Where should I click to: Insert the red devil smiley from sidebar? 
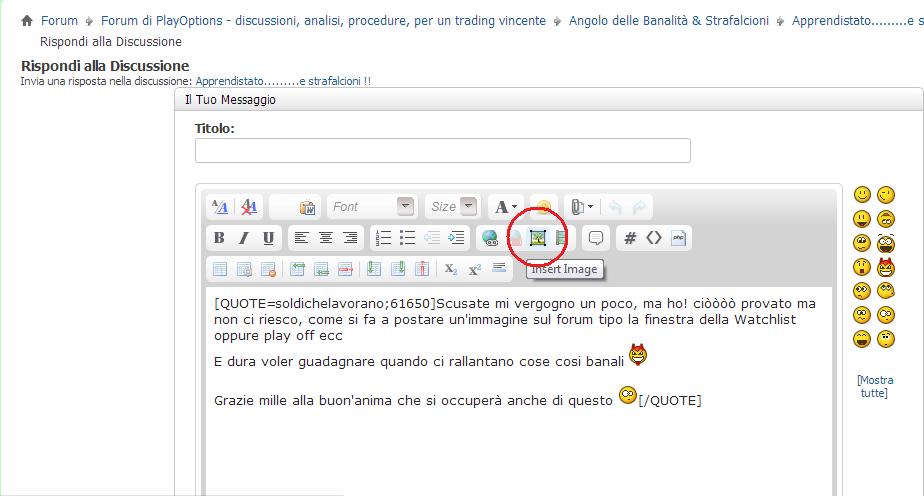886,267
